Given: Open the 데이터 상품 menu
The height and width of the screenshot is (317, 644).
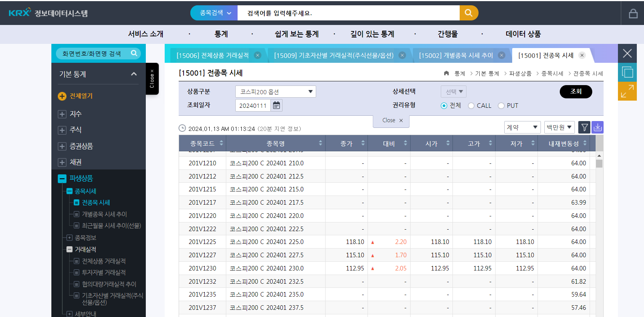Looking at the screenshot, I should [x=524, y=34].
